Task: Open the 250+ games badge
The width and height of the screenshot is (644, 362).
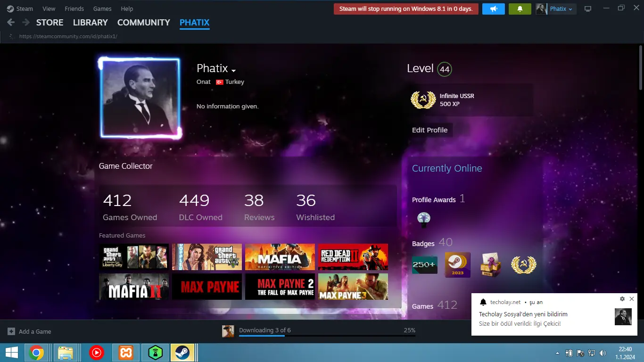Action: (x=424, y=265)
